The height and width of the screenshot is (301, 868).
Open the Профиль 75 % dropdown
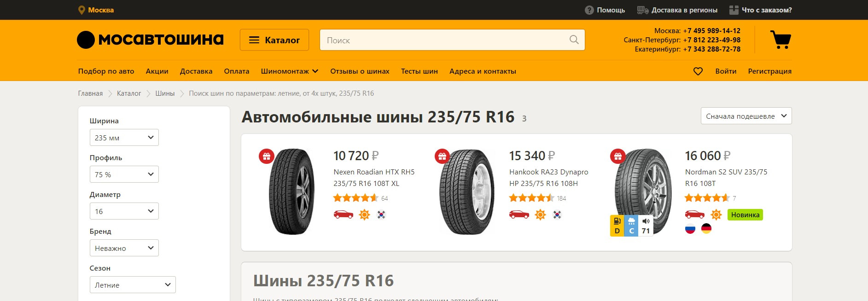point(124,174)
